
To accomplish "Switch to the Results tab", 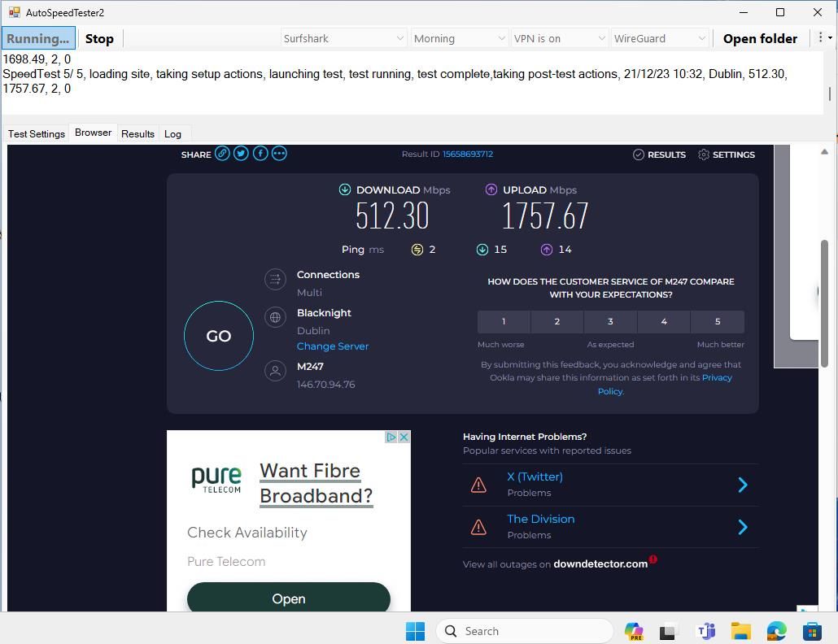I will pyautogui.click(x=137, y=133).
